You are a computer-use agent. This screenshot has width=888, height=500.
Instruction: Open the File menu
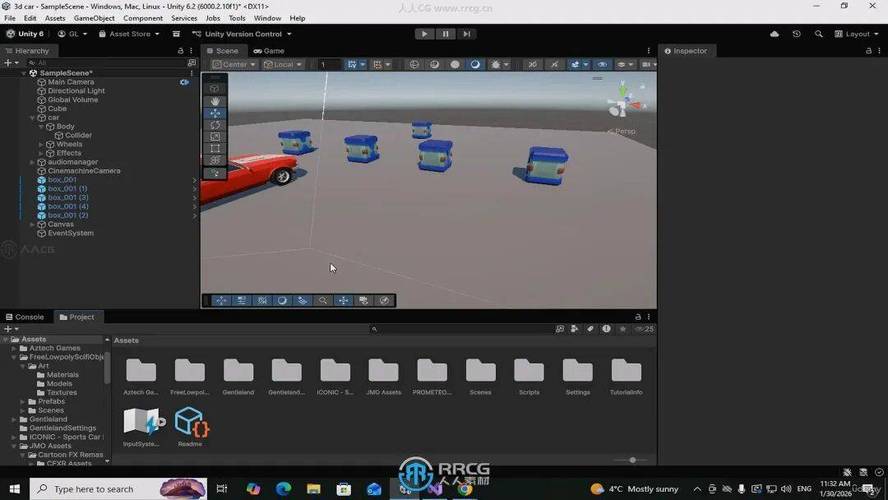coord(10,18)
